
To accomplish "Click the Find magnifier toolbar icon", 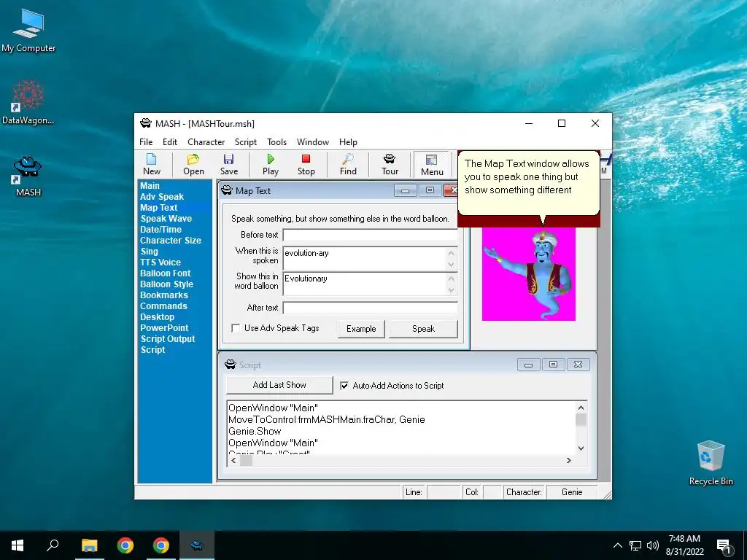I will [x=348, y=164].
